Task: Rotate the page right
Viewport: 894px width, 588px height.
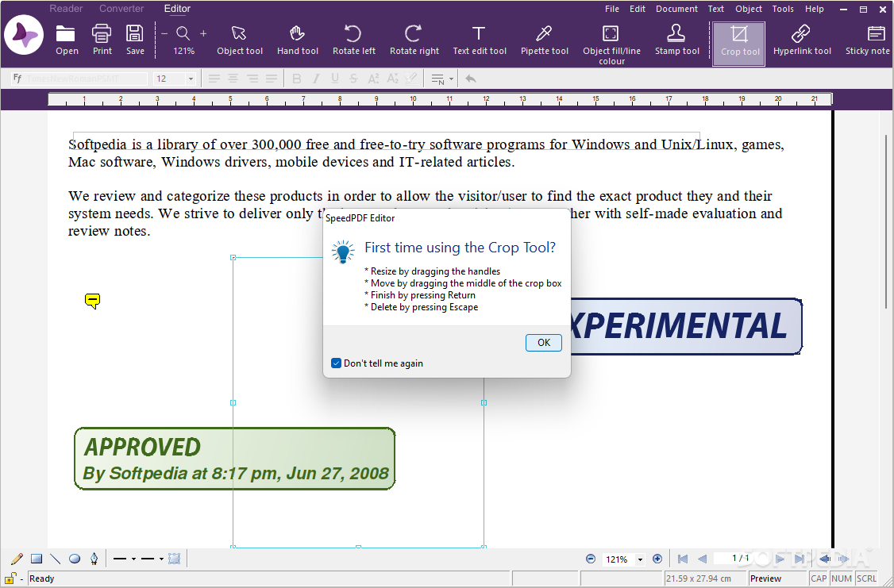Action: [414, 40]
